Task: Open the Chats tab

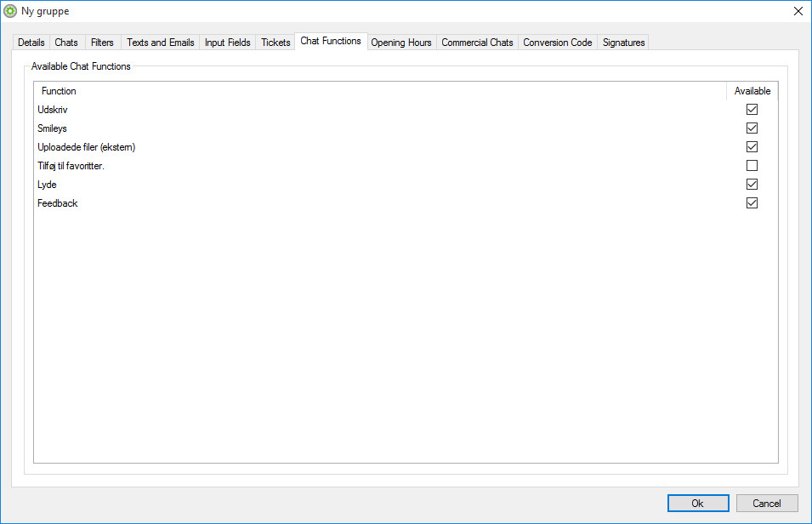Action: pos(66,43)
